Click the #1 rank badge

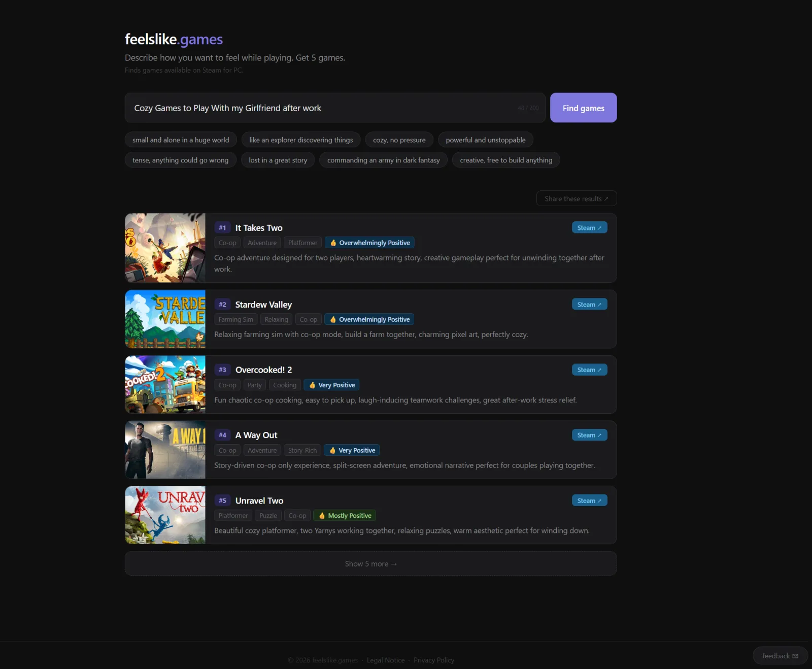[222, 227]
